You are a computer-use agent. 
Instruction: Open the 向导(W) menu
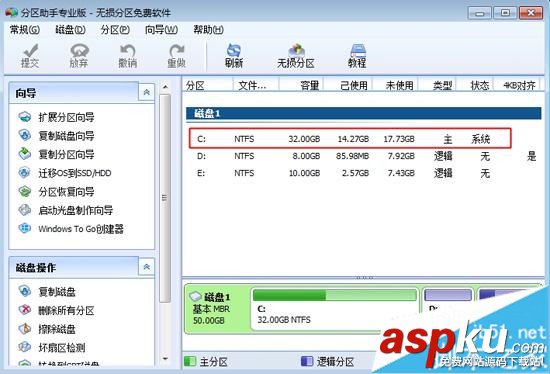tap(161, 30)
